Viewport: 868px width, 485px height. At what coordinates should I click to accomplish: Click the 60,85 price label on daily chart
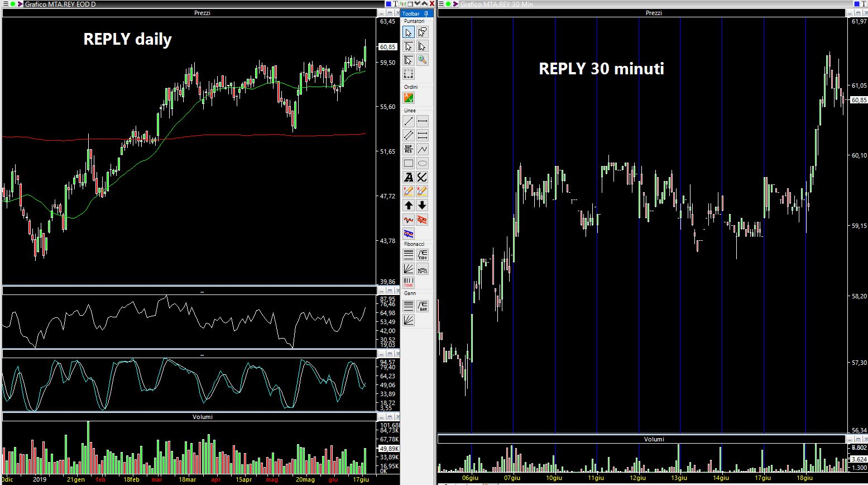(x=387, y=47)
